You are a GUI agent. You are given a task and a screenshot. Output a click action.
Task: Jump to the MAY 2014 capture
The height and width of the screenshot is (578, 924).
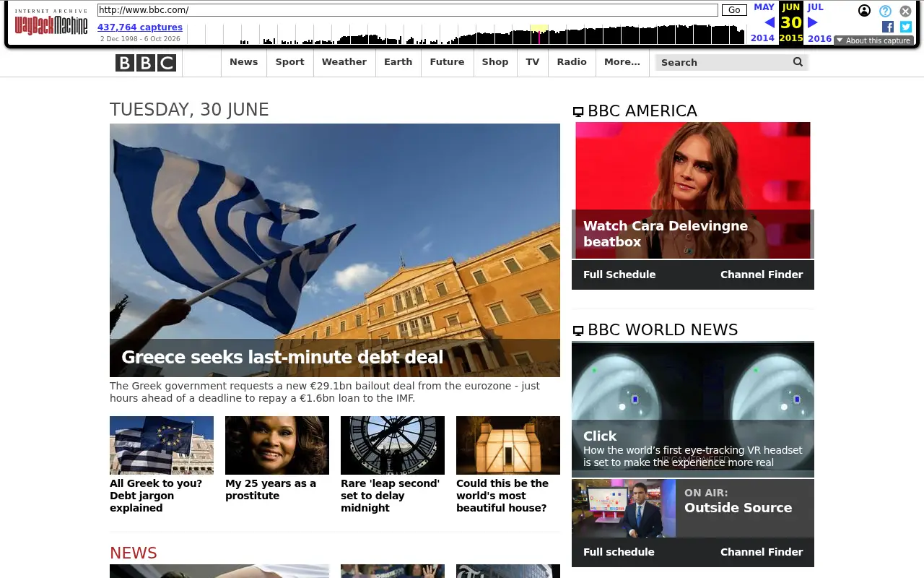(x=763, y=22)
